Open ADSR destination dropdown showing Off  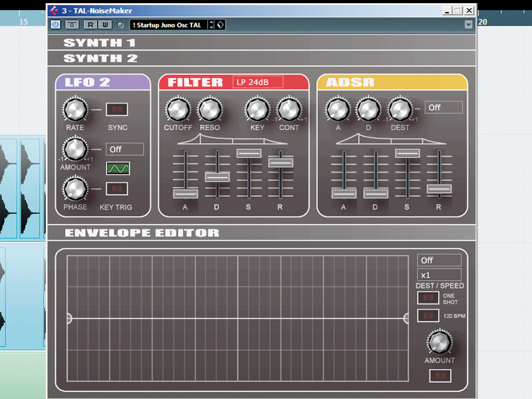tap(444, 108)
